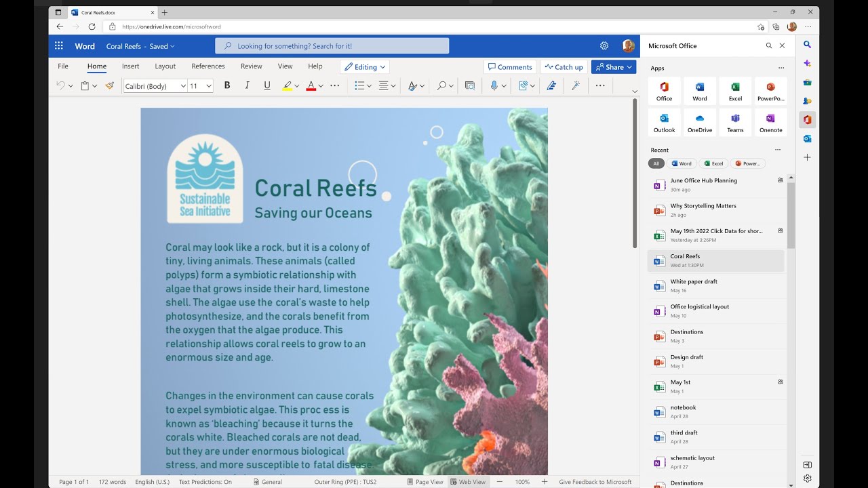868x488 pixels.
Task: Click the Word search box
Action: pyautogui.click(x=332, y=46)
